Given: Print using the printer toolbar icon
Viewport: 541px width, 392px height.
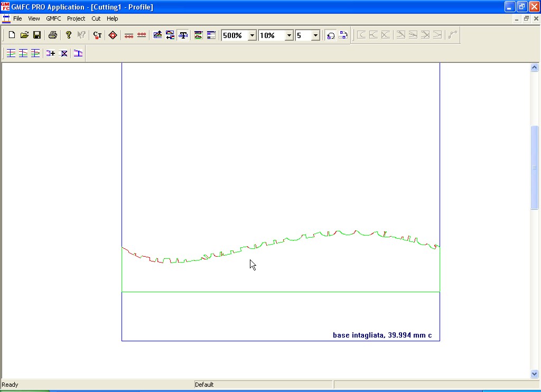Looking at the screenshot, I should [52, 35].
